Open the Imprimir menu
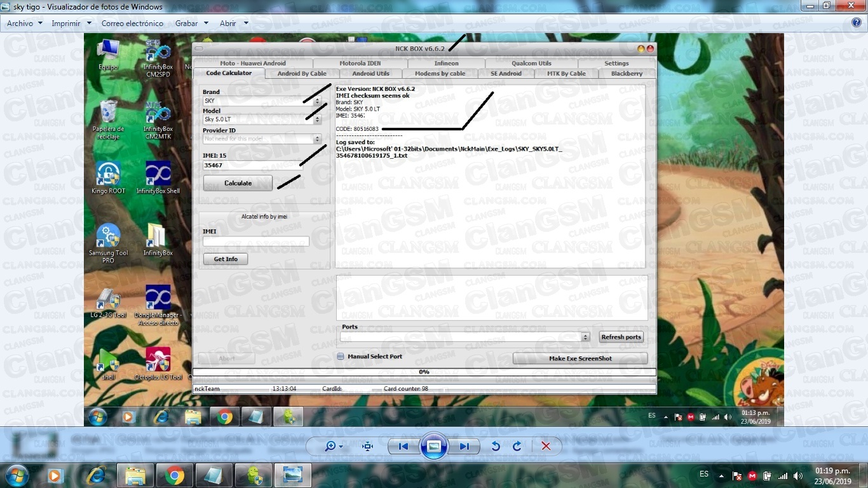 pos(71,23)
